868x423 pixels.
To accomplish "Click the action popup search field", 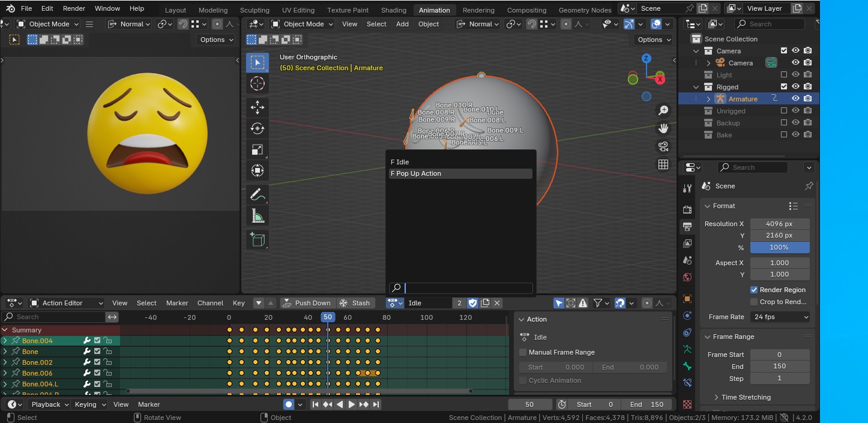I will click(x=461, y=288).
